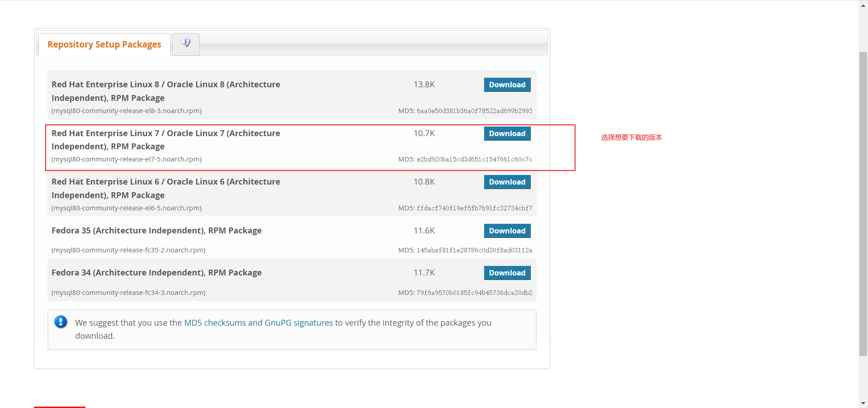The height and width of the screenshot is (408, 868).
Task: Click the 13.8K file size
Action: coord(424,85)
